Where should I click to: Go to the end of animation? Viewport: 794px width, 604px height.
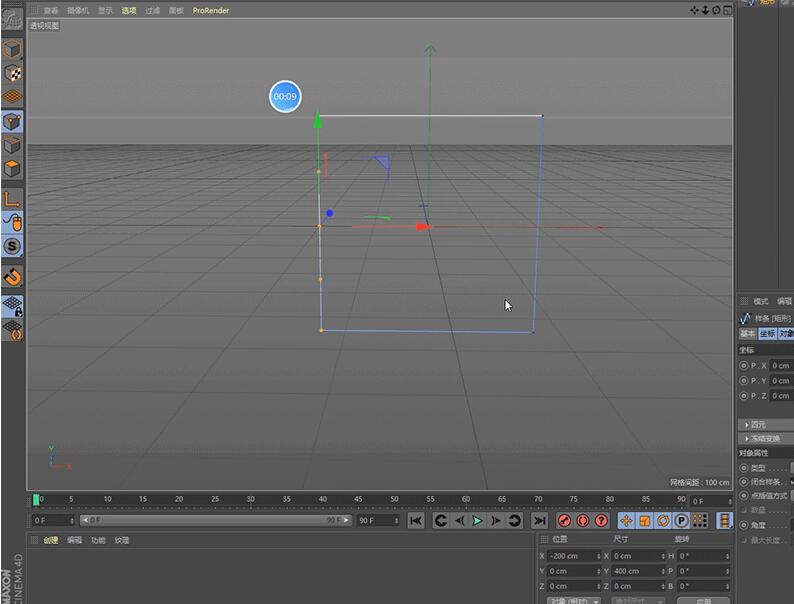(540, 520)
